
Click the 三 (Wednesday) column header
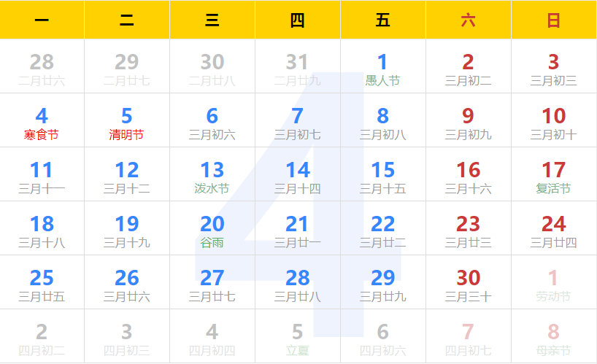pyautogui.click(x=212, y=20)
